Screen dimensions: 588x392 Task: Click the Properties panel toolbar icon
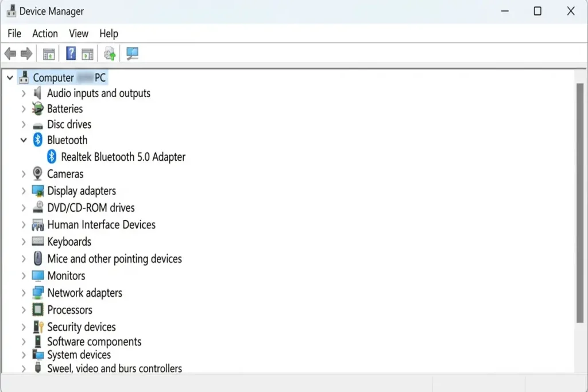point(87,54)
